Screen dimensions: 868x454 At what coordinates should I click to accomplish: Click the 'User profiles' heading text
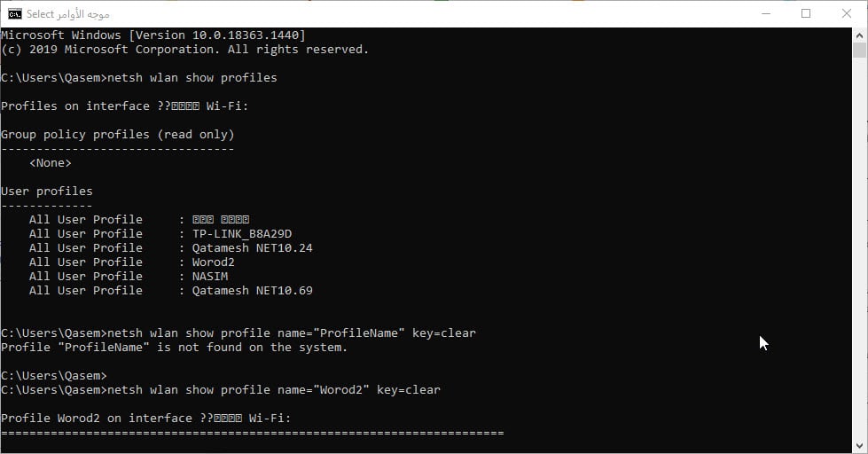46,191
